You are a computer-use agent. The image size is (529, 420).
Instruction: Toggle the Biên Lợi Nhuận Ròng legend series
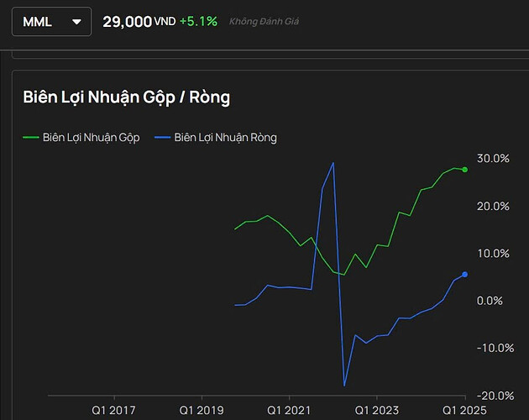click(x=225, y=138)
